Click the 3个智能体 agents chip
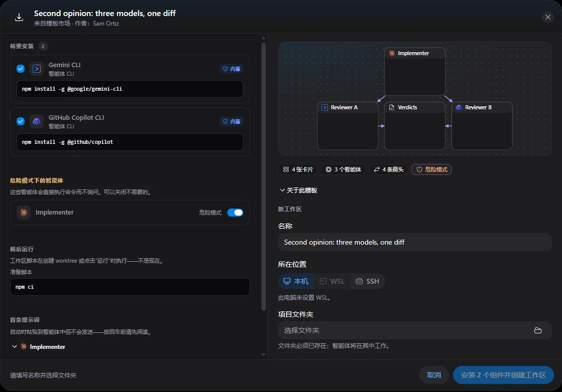This screenshot has height=392, width=562. pos(343,169)
